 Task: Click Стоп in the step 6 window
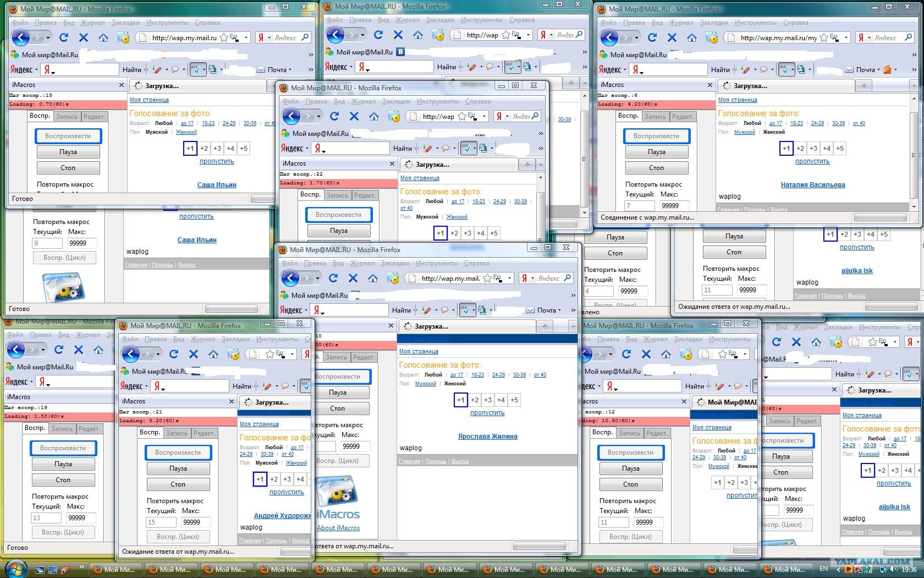click(657, 168)
